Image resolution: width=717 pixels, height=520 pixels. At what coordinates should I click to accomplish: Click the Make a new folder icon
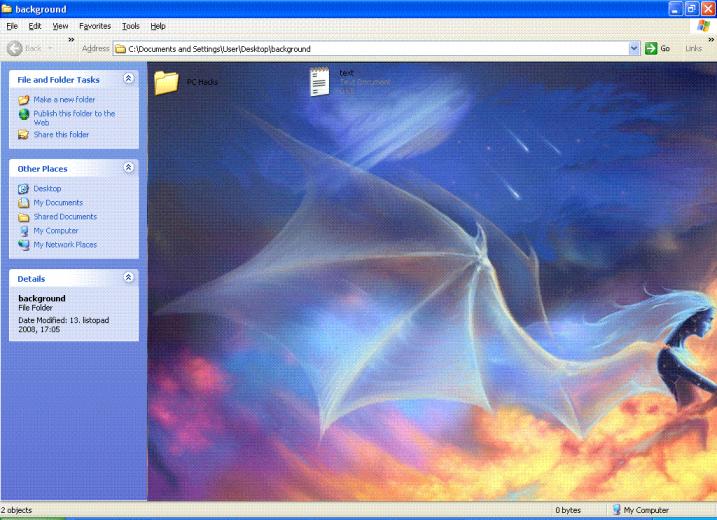pos(24,100)
